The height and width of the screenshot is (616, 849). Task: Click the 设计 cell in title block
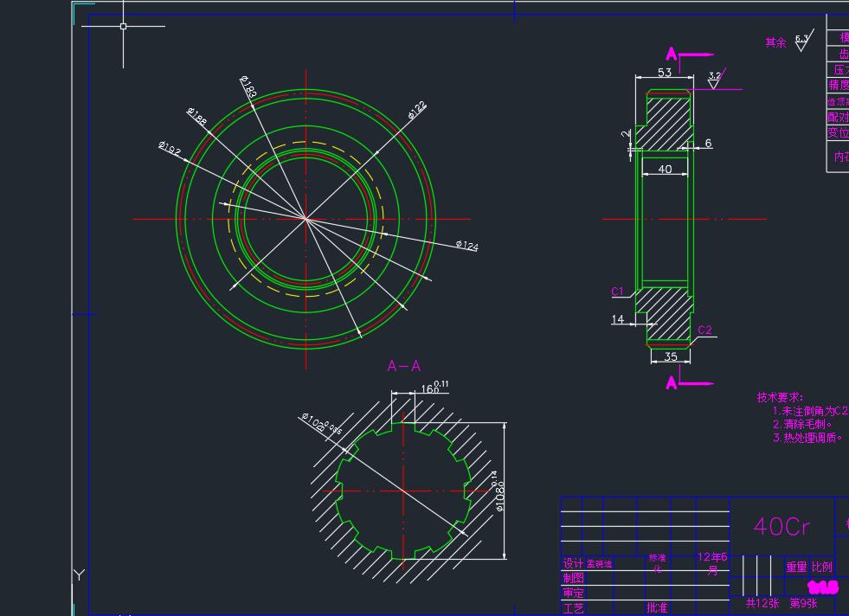[573, 563]
